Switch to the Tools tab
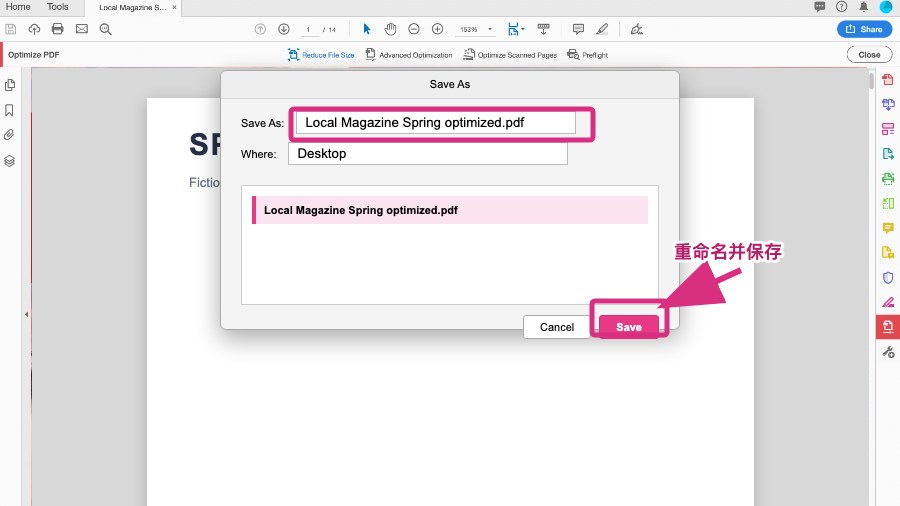Image resolution: width=900 pixels, height=506 pixels. coord(57,7)
